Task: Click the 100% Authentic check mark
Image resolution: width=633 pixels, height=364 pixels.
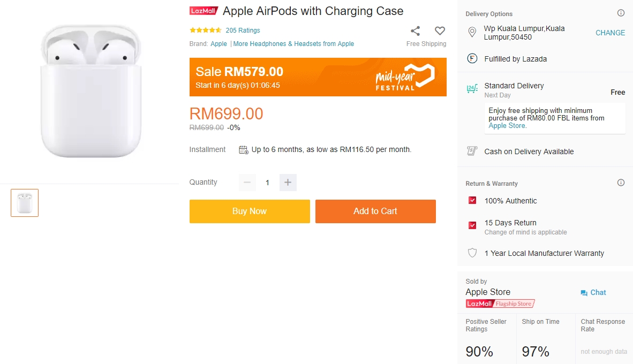Action: [472, 201]
